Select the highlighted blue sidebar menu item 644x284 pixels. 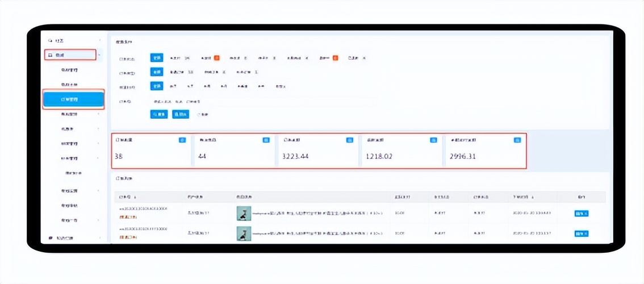point(73,99)
